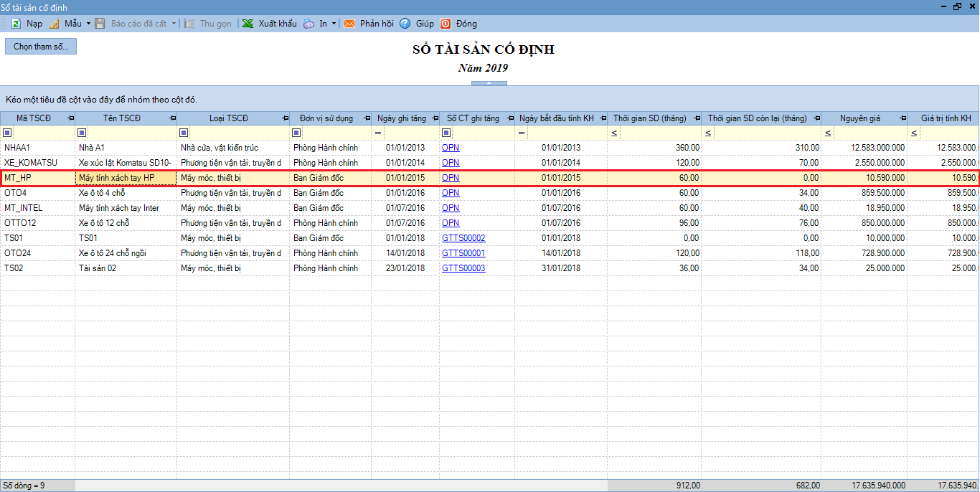Open equals operator for Ngày ghi tăng
980x492 pixels.
pyautogui.click(x=377, y=133)
